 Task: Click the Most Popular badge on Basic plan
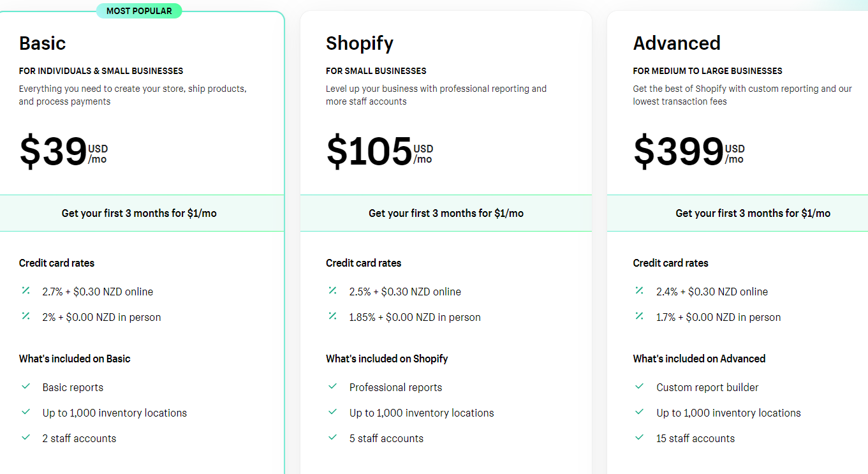tap(139, 11)
